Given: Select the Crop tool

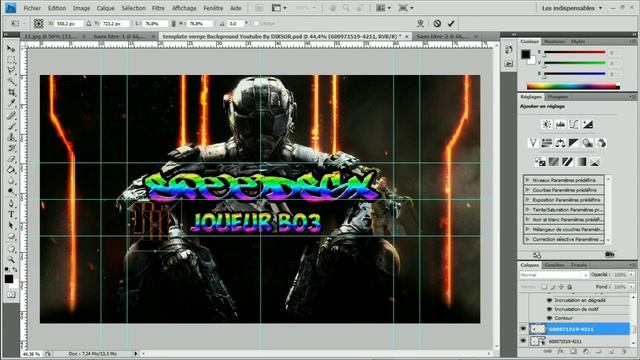Looking at the screenshot, I should (x=11, y=93).
